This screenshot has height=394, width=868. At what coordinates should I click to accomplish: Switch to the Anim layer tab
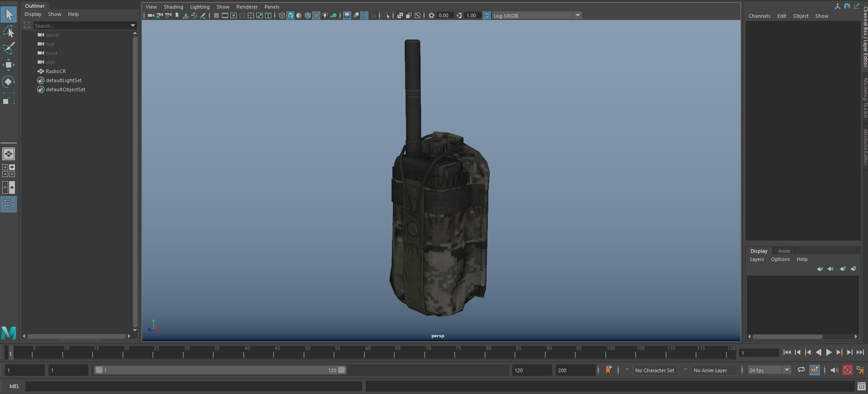tap(784, 251)
